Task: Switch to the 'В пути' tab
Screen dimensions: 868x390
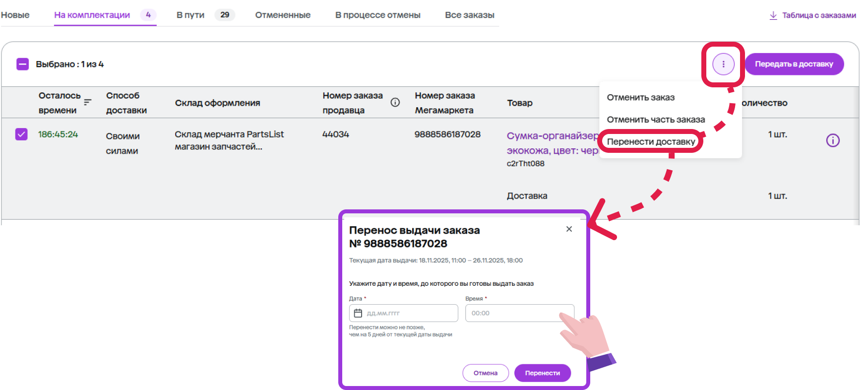Action: click(190, 15)
